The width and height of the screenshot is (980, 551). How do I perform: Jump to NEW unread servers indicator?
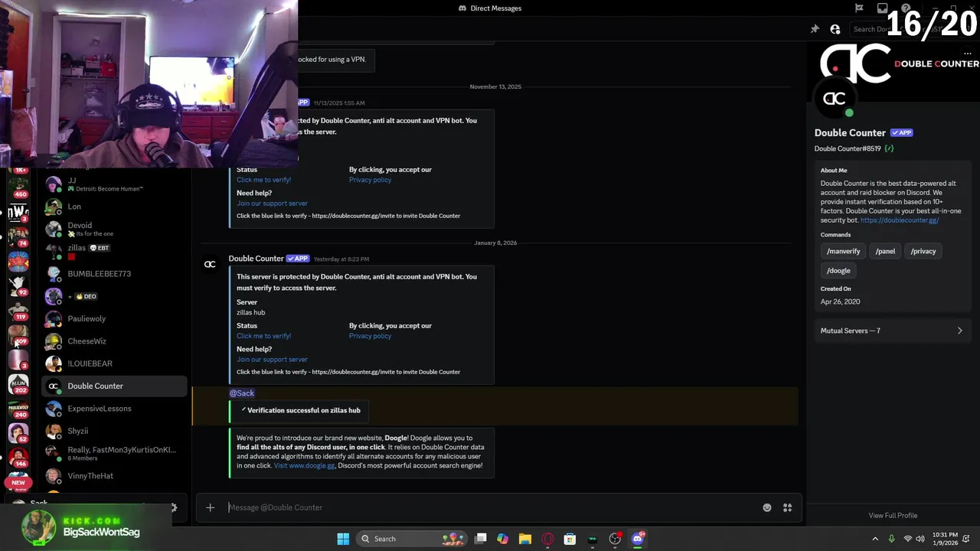(18, 482)
